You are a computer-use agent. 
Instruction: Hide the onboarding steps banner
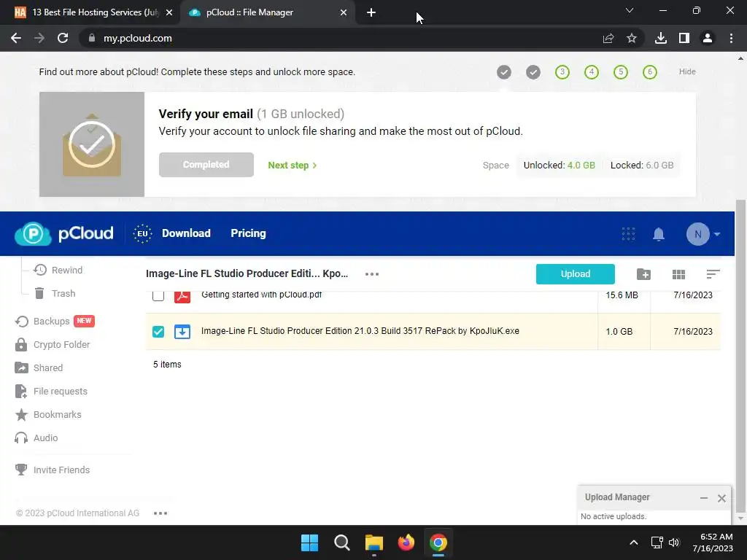(x=687, y=71)
